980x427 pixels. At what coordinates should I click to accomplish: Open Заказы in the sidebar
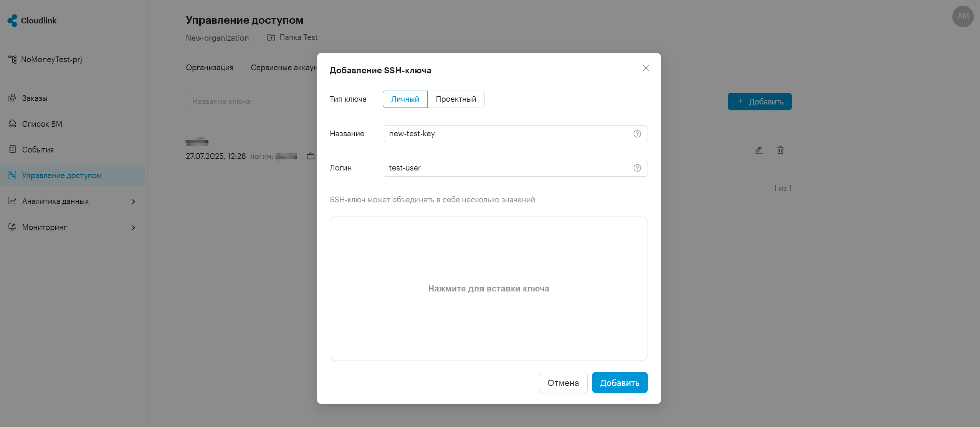[x=35, y=98]
